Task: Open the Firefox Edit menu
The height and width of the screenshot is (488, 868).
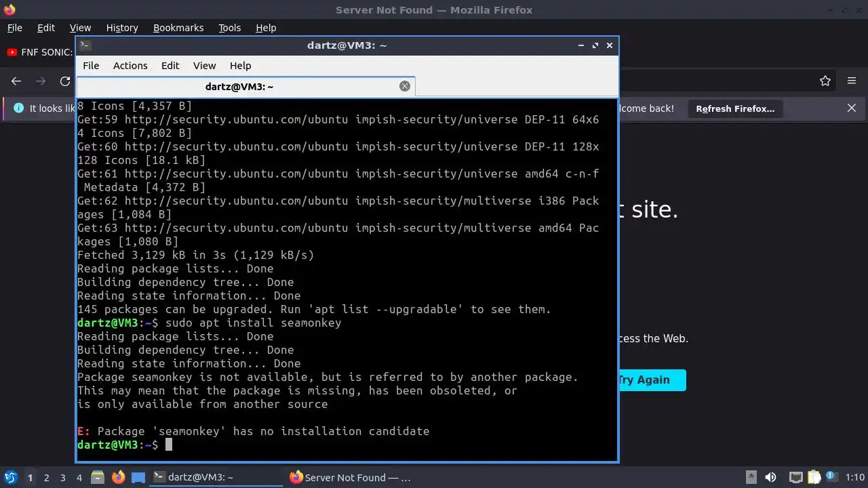Action: pos(46,28)
